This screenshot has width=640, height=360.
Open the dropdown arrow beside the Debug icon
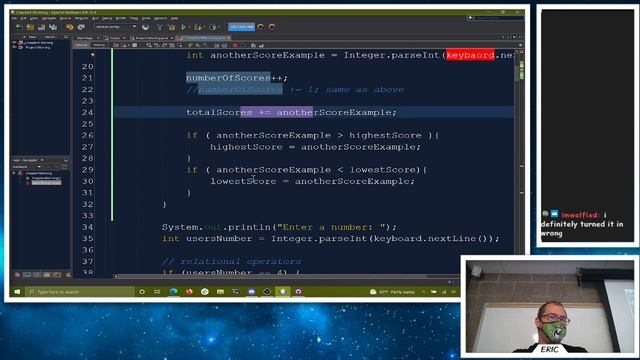pos(203,27)
